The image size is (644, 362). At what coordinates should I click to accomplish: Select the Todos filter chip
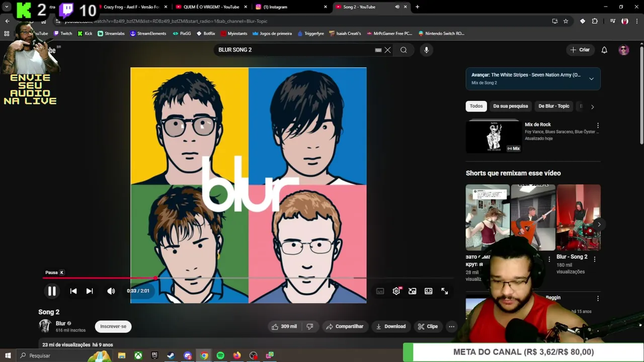476,106
